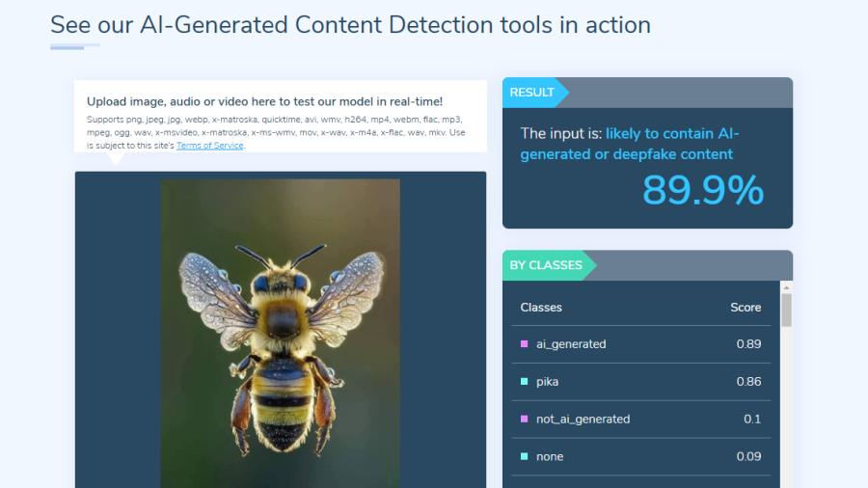Click the 89.9% result percentage
Image resolution: width=868 pixels, height=488 pixels.
point(702,191)
